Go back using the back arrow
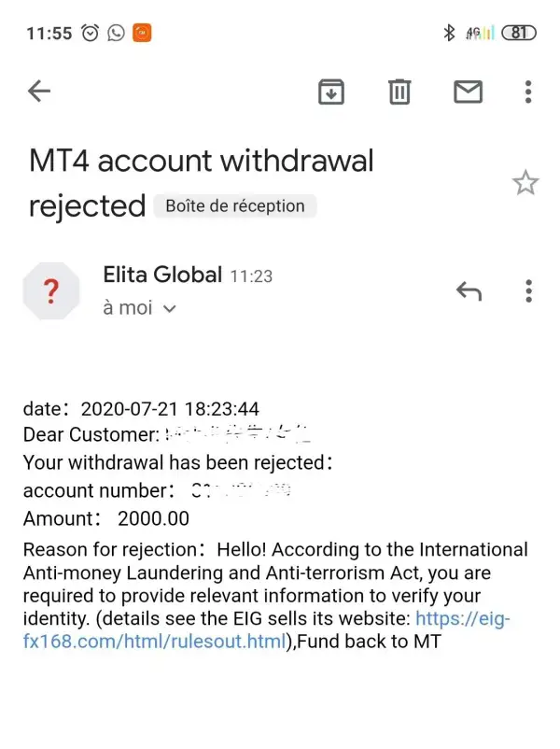This screenshot has width=560, height=749. pyautogui.click(x=39, y=92)
